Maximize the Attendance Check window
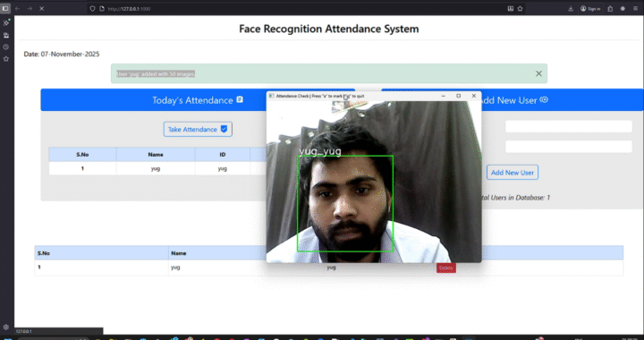This screenshot has width=644, height=340. point(458,96)
